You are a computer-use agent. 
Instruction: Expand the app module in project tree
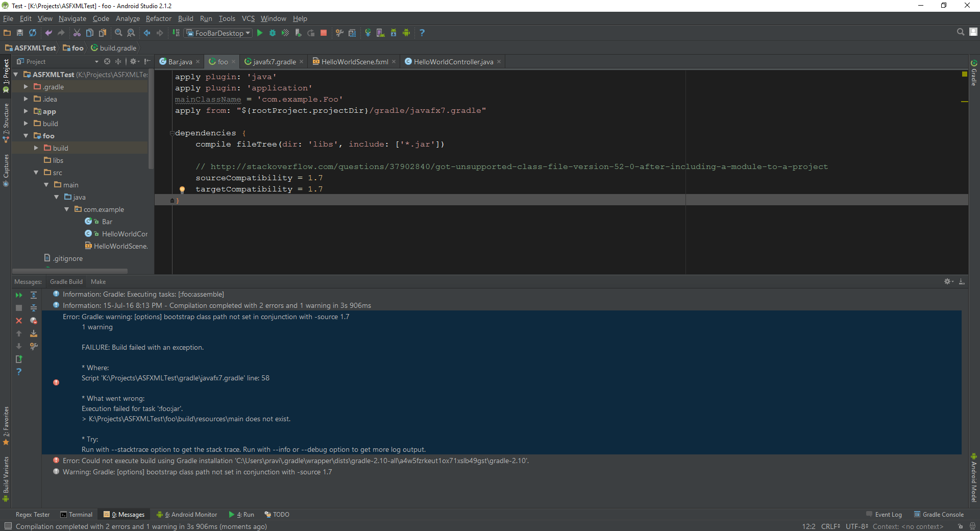tap(26, 111)
